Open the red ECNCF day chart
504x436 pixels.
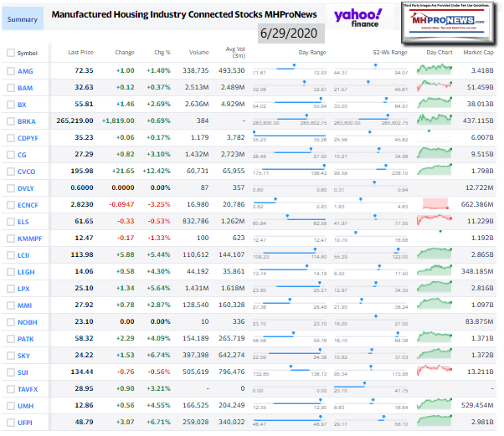[435, 205]
